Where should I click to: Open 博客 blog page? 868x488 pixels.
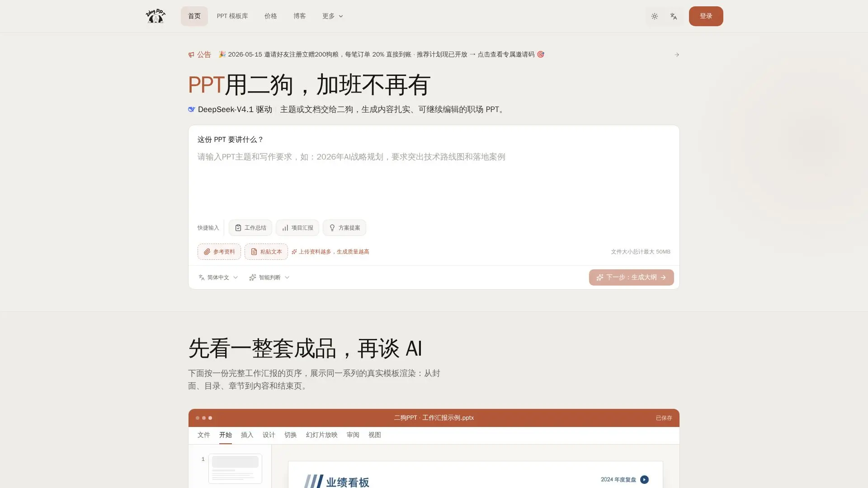(299, 16)
